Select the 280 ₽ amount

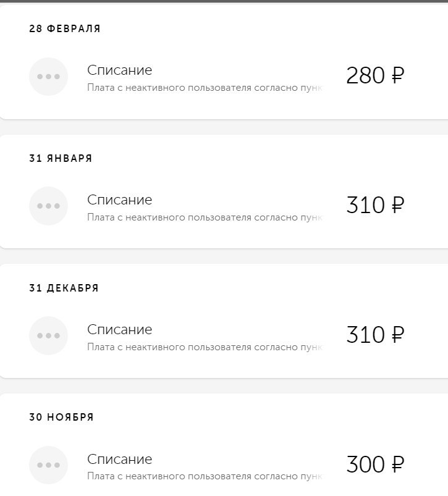pos(375,75)
